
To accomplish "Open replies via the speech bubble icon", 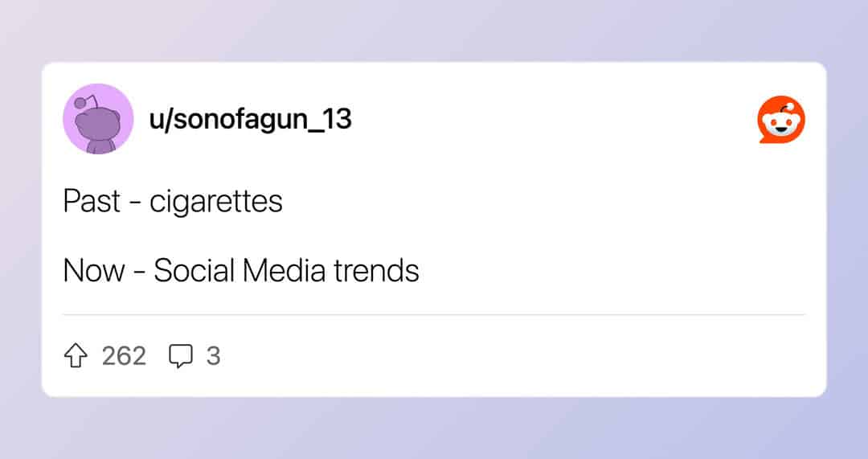I will (x=181, y=356).
